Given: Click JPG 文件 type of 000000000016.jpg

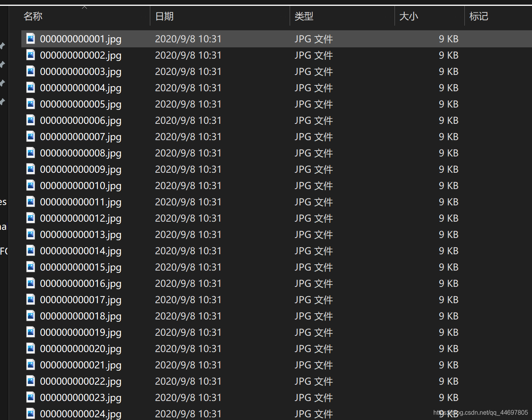Looking at the screenshot, I should (314, 284).
